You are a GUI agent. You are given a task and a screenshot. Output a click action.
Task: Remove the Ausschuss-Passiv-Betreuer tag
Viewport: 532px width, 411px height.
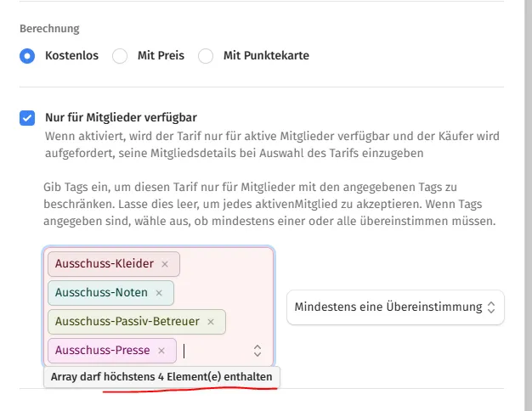pos(211,322)
